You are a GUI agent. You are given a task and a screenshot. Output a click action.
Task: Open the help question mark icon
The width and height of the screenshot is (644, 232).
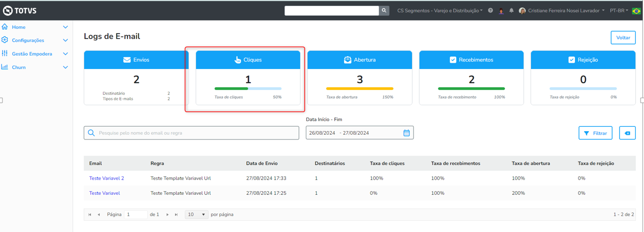point(490,10)
